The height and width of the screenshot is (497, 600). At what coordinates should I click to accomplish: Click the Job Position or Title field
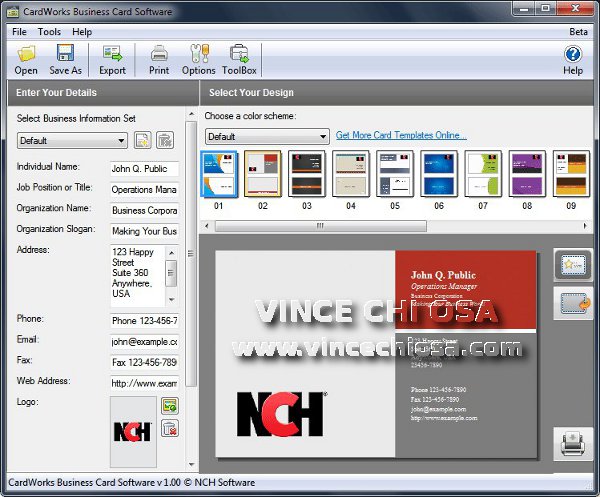(144, 189)
